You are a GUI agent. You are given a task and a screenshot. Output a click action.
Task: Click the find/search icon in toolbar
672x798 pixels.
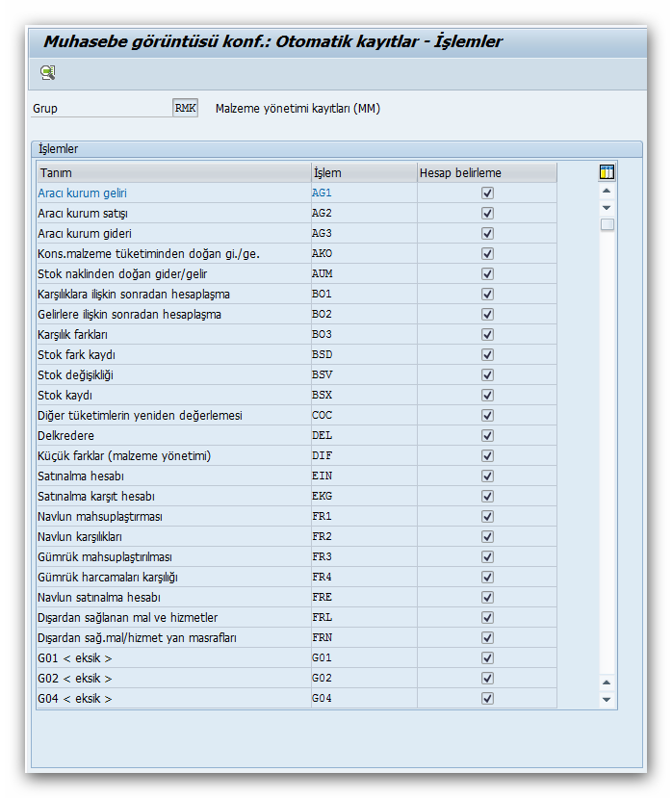[47, 73]
